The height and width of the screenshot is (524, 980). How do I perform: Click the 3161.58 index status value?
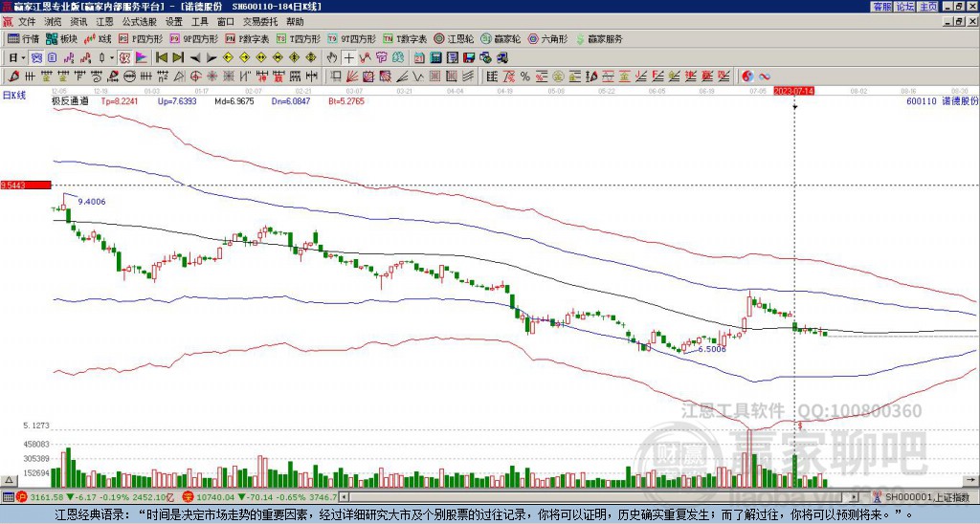tap(47, 497)
